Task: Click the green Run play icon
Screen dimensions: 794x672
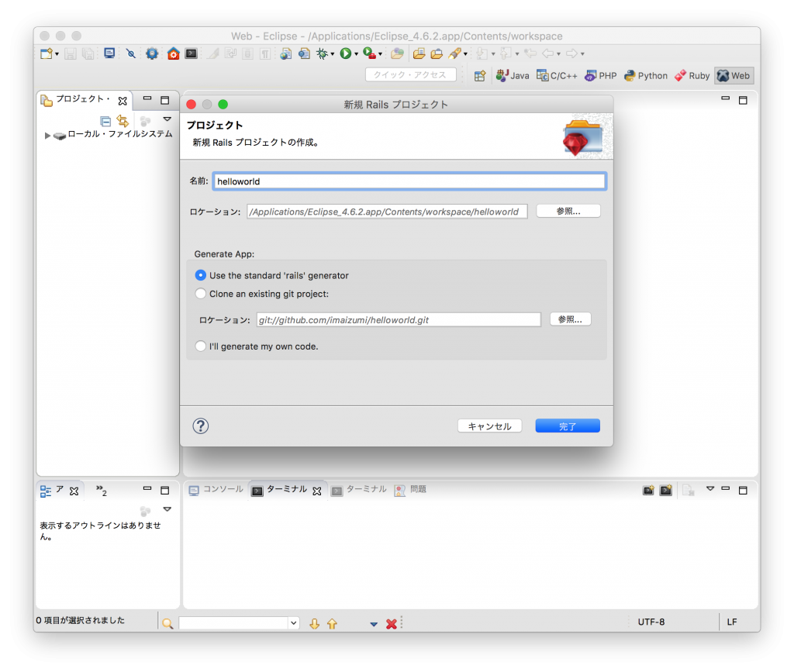Action: pos(345,53)
